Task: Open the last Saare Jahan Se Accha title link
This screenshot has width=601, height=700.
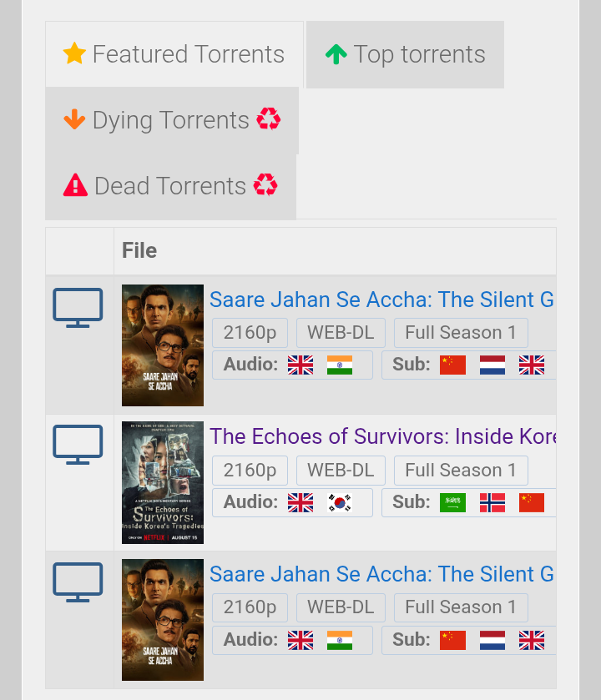Action: pyautogui.click(x=381, y=574)
